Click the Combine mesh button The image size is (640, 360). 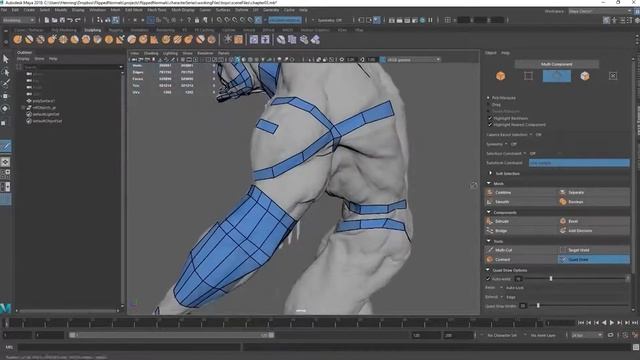[521, 192]
